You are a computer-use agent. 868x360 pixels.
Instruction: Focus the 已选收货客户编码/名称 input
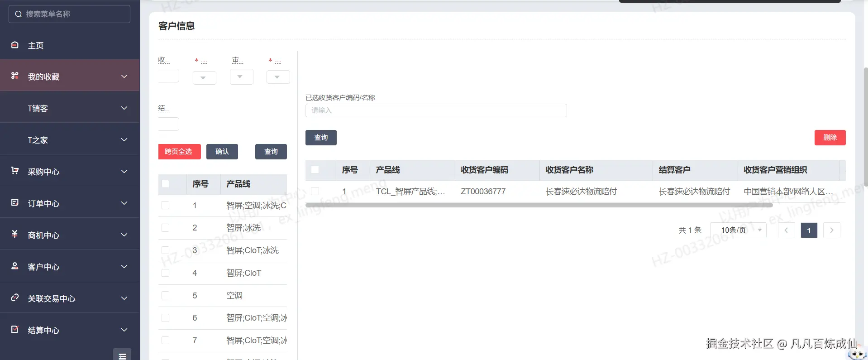(x=436, y=110)
